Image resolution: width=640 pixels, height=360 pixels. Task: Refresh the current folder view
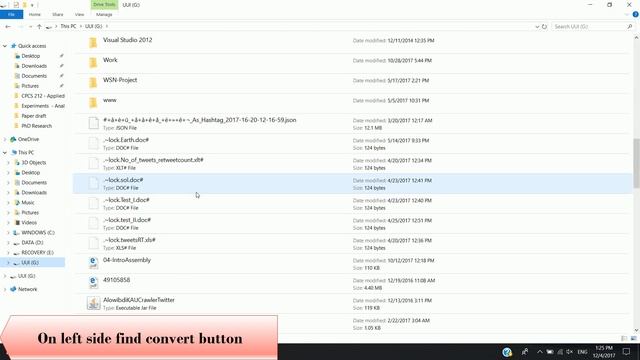[x=544, y=27]
